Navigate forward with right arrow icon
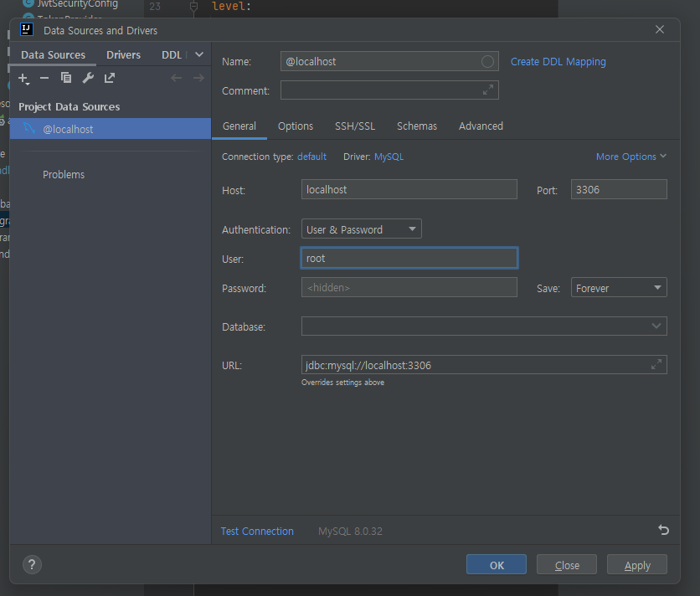The image size is (700, 596). [x=198, y=78]
